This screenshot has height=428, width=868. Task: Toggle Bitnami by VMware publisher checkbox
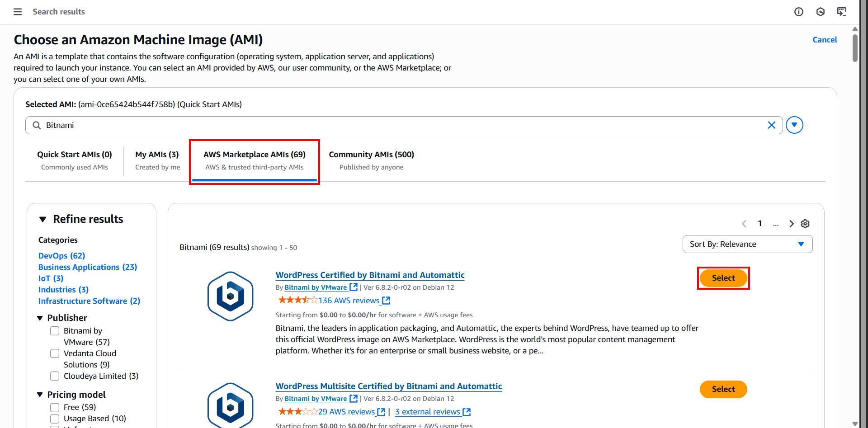[55, 331]
